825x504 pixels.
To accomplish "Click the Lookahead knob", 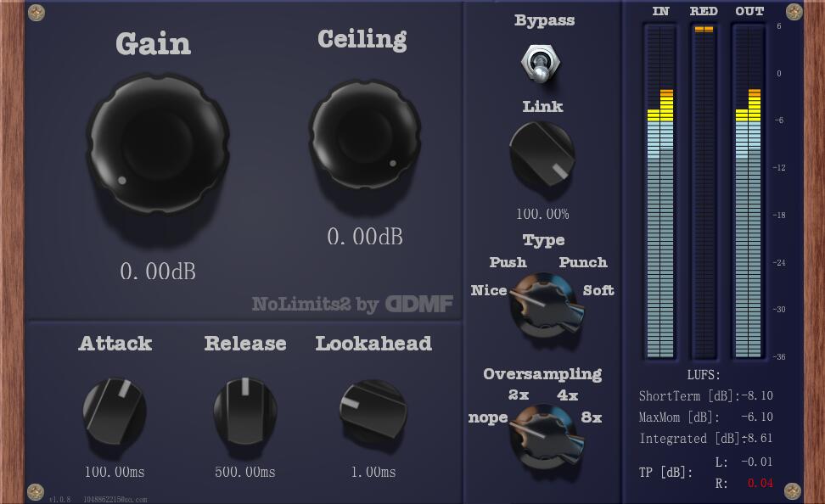I will (373, 409).
